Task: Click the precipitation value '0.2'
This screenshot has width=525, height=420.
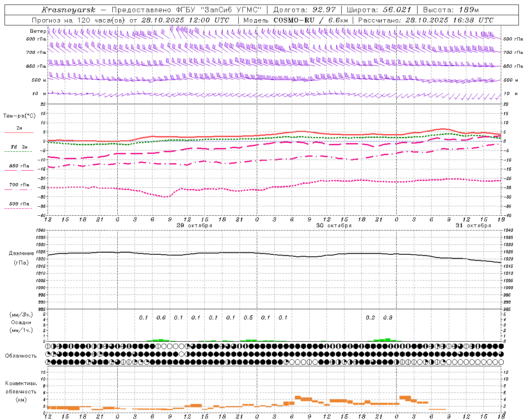Action: (370, 318)
